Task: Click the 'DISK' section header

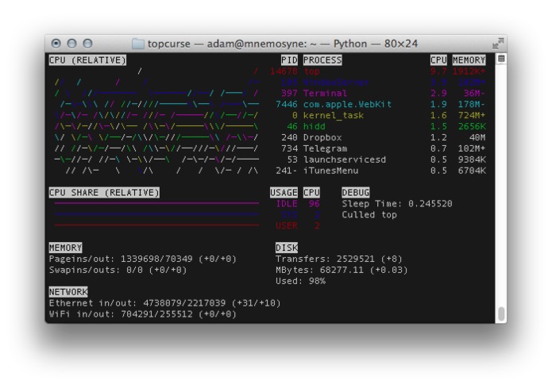Action: (287, 248)
